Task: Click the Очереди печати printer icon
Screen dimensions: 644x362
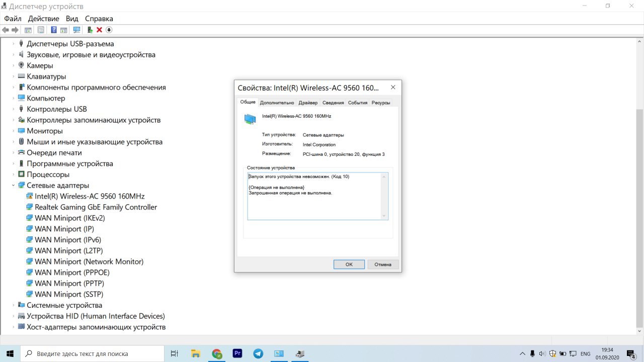Action: (x=21, y=152)
